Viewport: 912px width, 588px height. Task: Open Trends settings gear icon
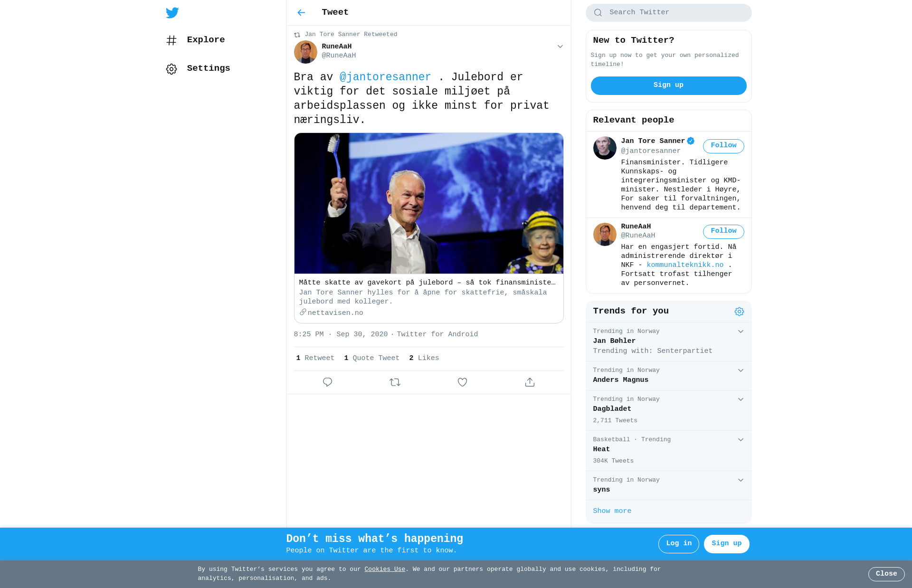point(739,312)
